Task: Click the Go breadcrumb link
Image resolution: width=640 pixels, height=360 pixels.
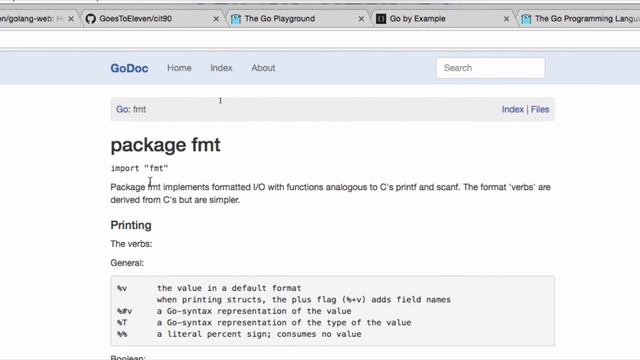Action: (x=122, y=109)
